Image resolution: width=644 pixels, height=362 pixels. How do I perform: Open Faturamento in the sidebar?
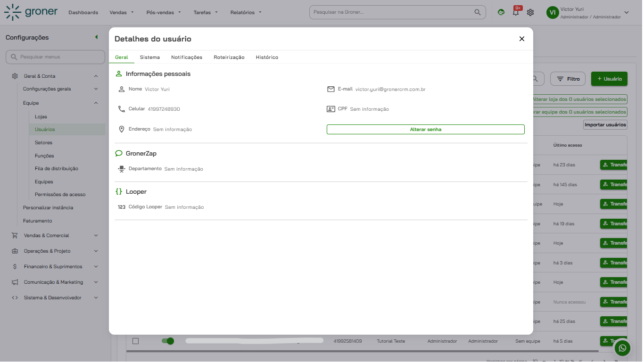tap(38, 221)
